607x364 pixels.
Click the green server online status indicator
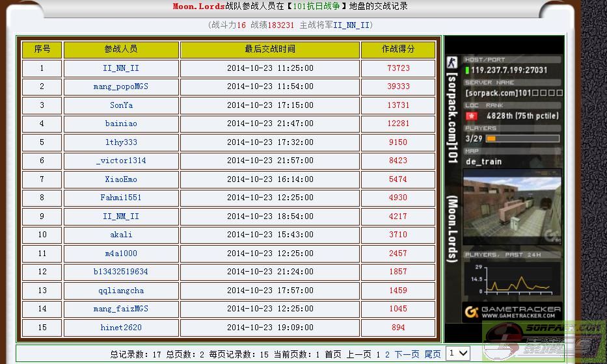point(467,70)
